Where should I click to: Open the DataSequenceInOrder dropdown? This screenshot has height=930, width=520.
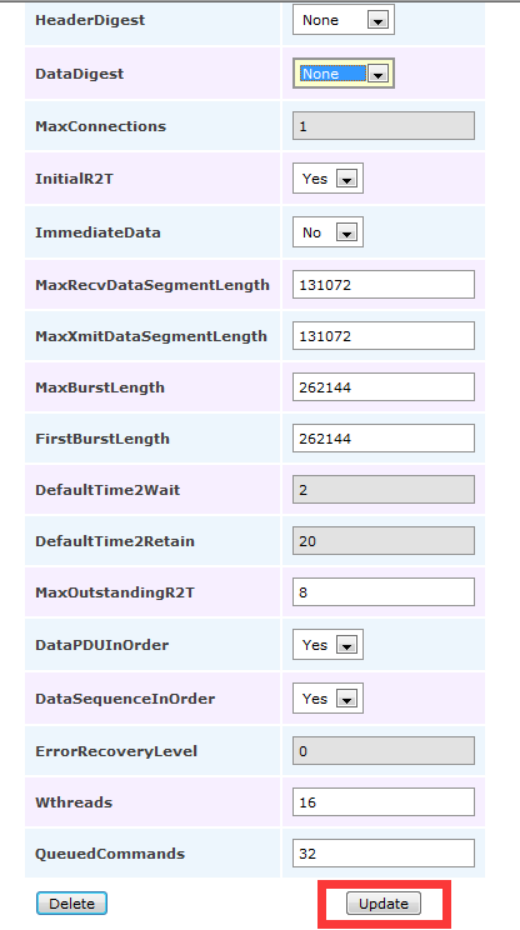click(x=328, y=698)
